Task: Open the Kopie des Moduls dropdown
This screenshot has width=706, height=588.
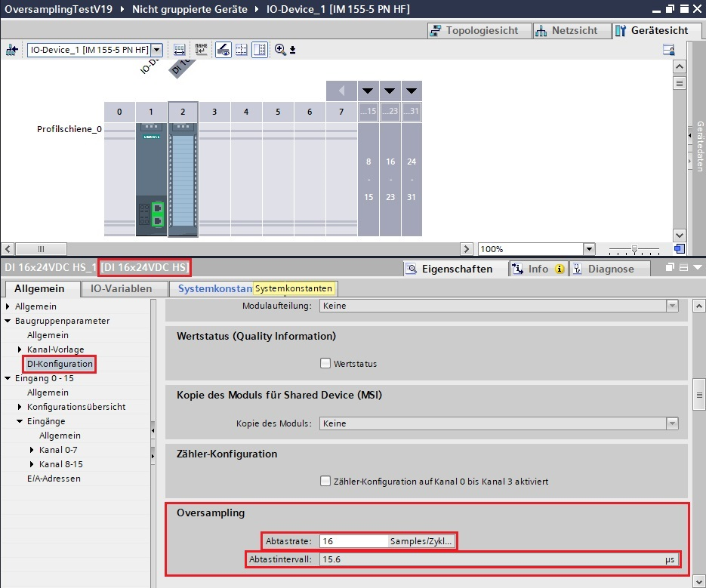Action: pos(672,423)
